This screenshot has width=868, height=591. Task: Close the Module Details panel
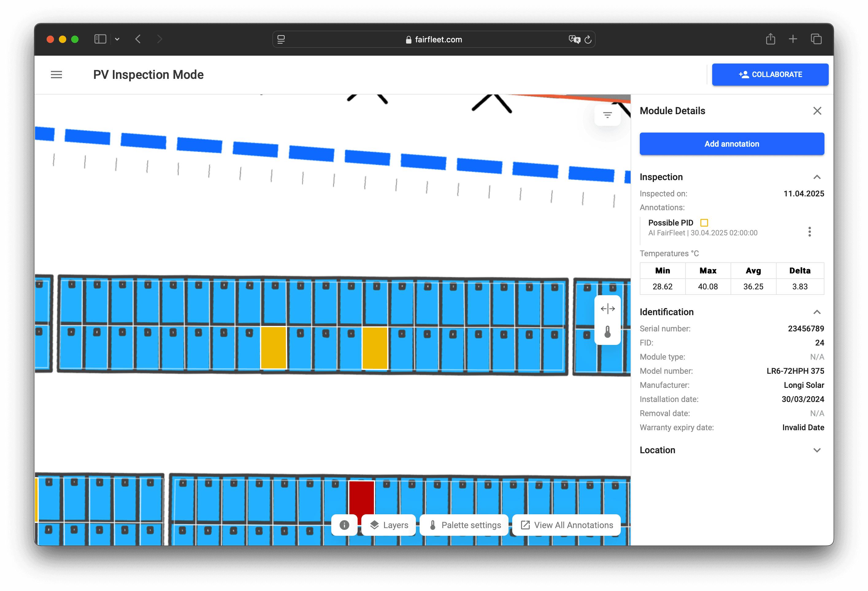click(x=817, y=111)
